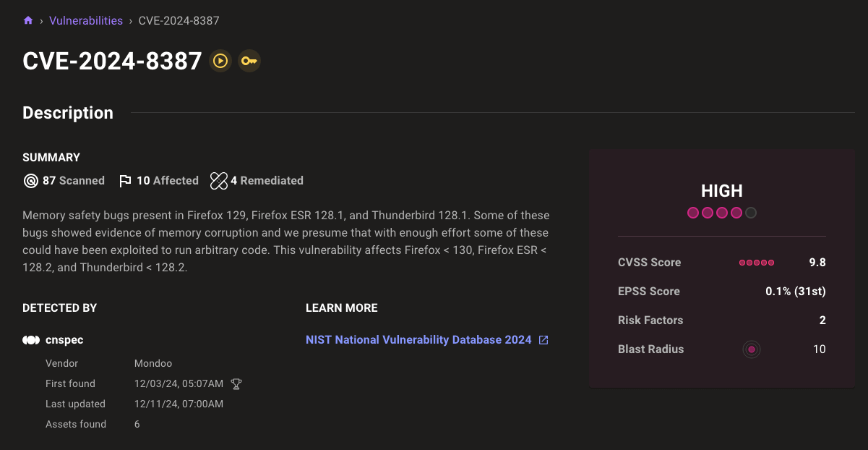Image resolution: width=868 pixels, height=450 pixels.
Task: Click the Scanned target icon
Action: pyautogui.click(x=30, y=181)
